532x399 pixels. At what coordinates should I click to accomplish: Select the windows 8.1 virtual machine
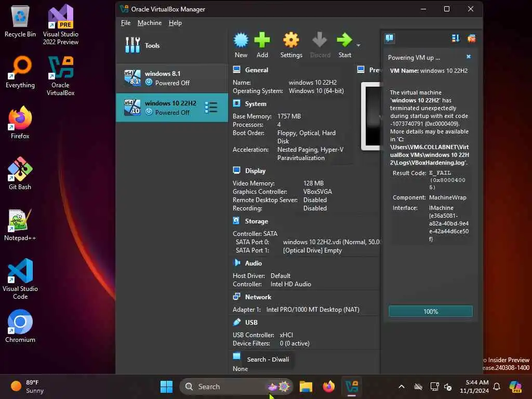(x=171, y=78)
